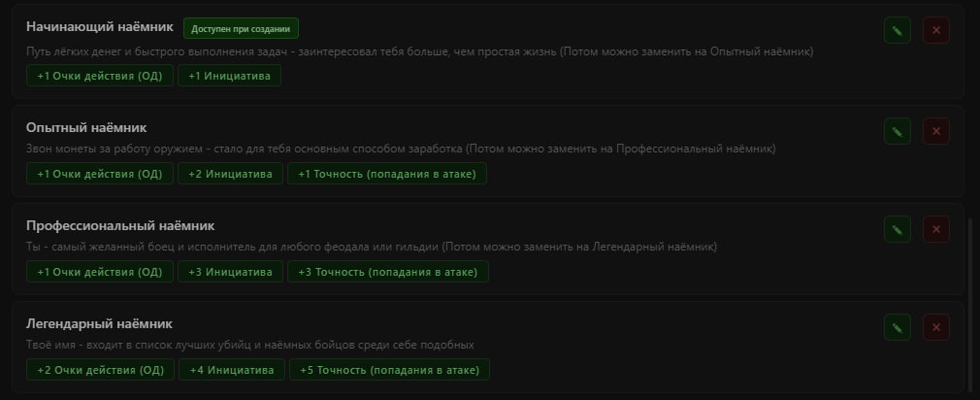Remove Опытный наёмник using red X icon

tap(935, 131)
